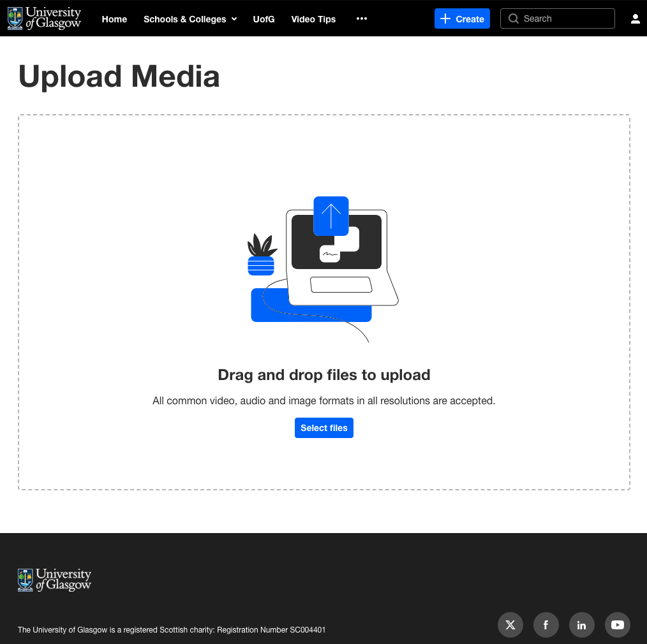Go to the Home menu item
The width and height of the screenshot is (647, 644).
point(114,19)
